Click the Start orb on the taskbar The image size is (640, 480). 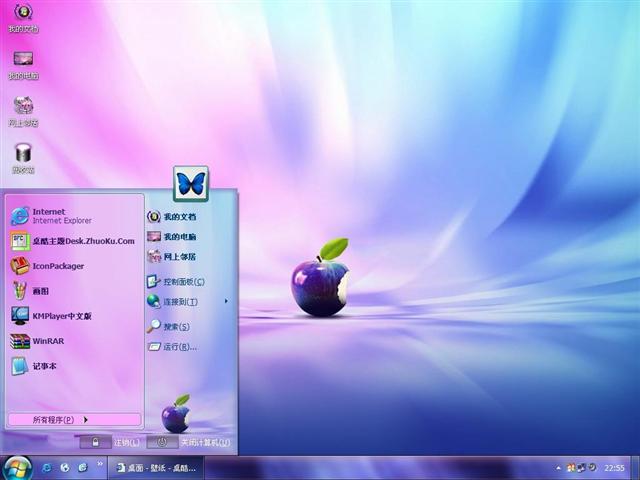pos(18,467)
